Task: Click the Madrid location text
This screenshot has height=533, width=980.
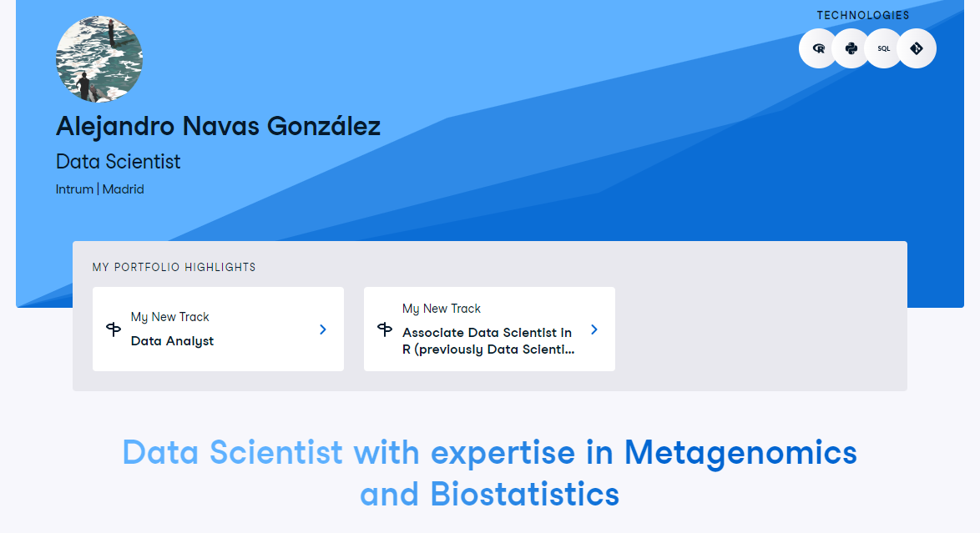Action: coord(124,189)
